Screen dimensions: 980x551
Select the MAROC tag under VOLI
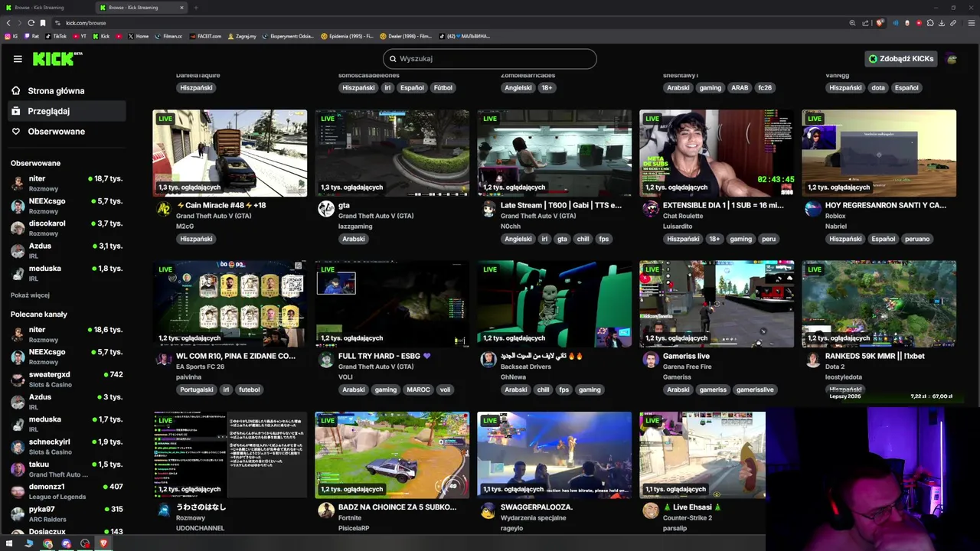418,390
